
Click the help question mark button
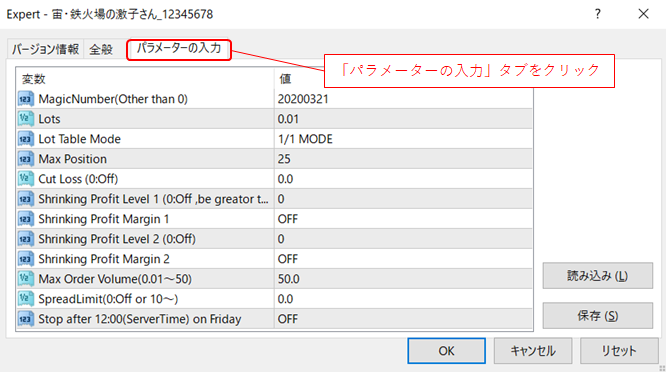click(x=598, y=14)
